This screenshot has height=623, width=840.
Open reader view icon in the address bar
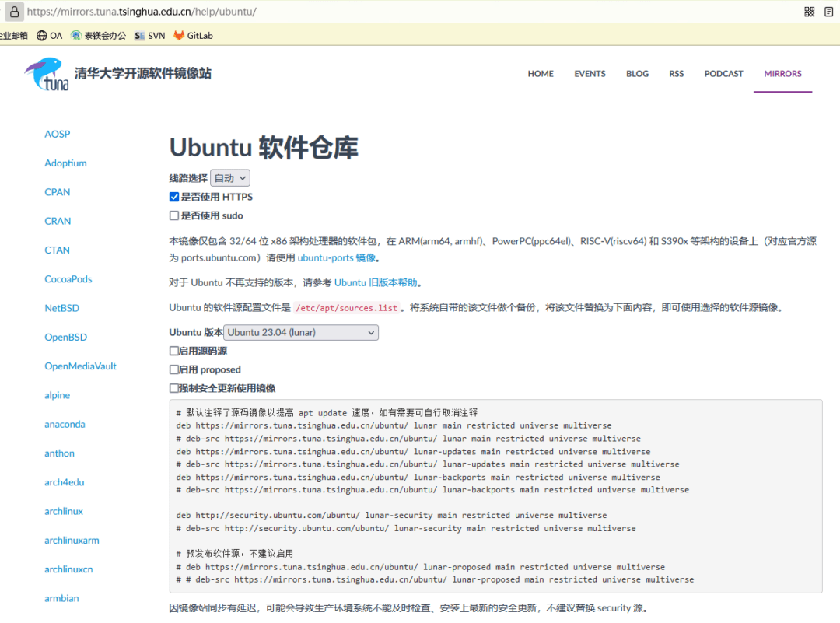[x=829, y=12]
